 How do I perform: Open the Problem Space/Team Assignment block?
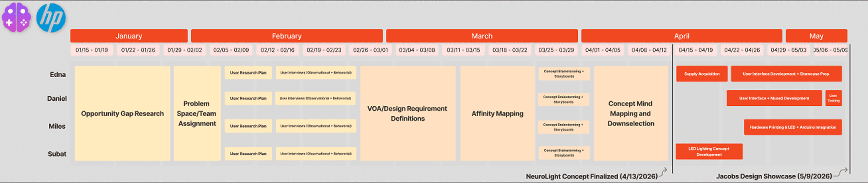197,113
